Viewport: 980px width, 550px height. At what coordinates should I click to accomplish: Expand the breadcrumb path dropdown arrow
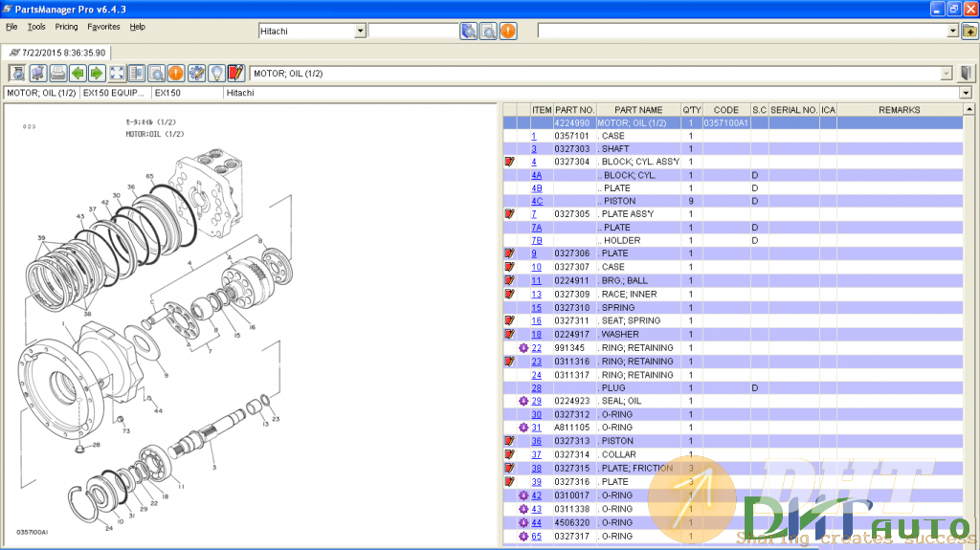pos(966,94)
